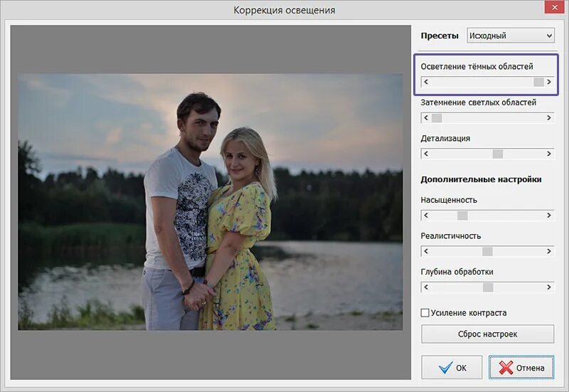This screenshot has width=569, height=392.
Task: Click left arrow of Детализация slider
Action: [x=426, y=154]
